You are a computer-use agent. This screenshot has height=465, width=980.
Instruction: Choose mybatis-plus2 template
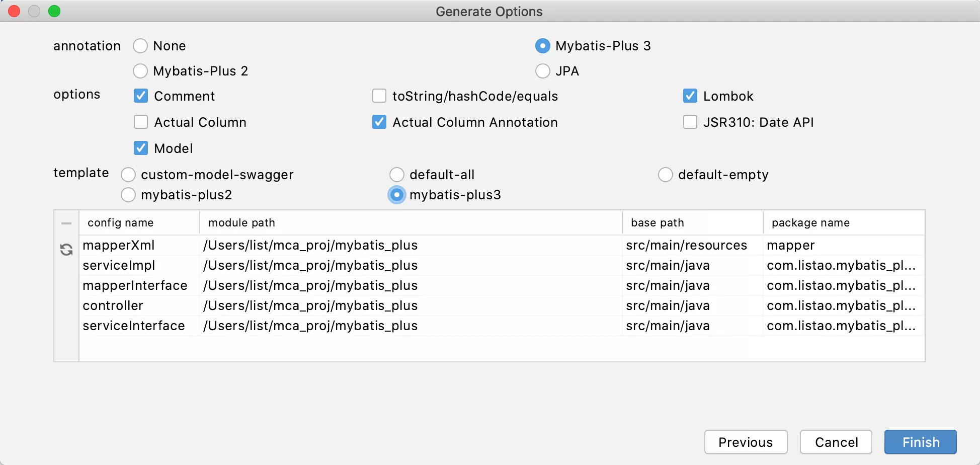tap(128, 195)
